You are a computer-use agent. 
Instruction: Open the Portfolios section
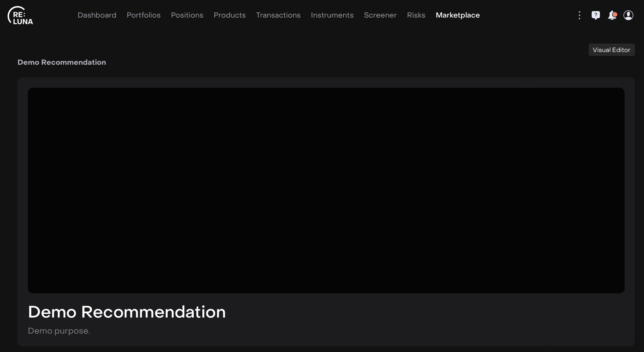point(143,15)
